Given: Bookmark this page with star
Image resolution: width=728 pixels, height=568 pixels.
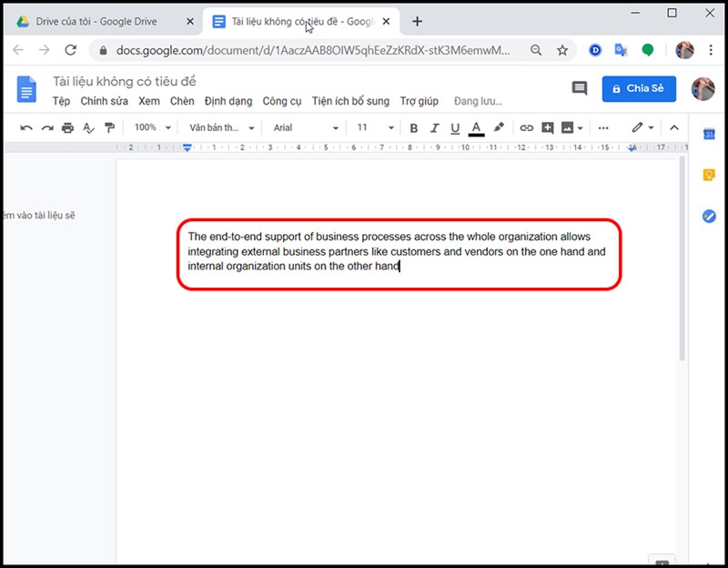Looking at the screenshot, I should tap(562, 50).
